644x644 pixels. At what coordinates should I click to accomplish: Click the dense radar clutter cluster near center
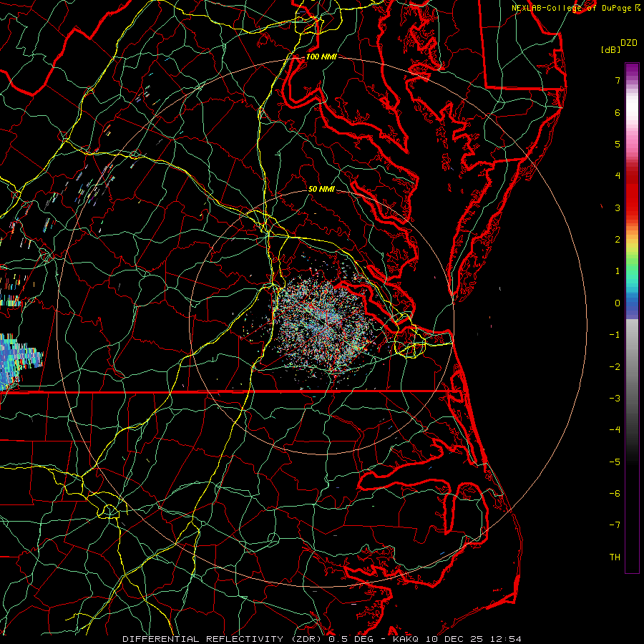pos(323,324)
